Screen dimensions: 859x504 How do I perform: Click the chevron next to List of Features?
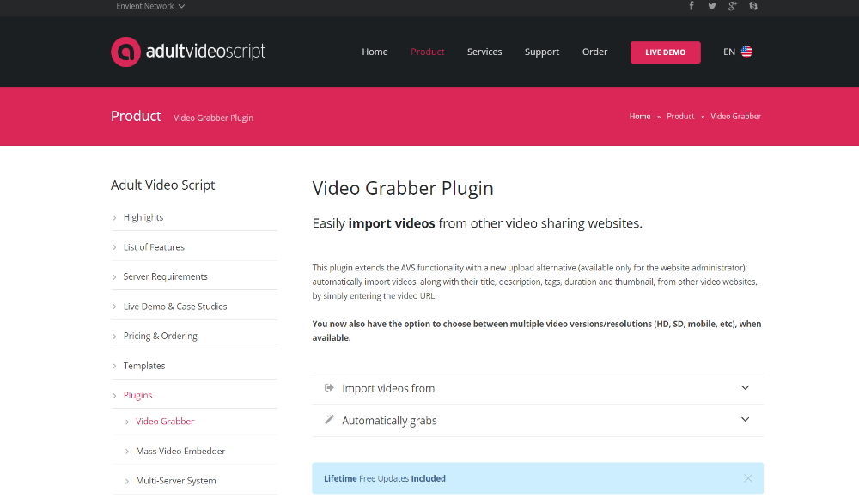click(x=114, y=247)
